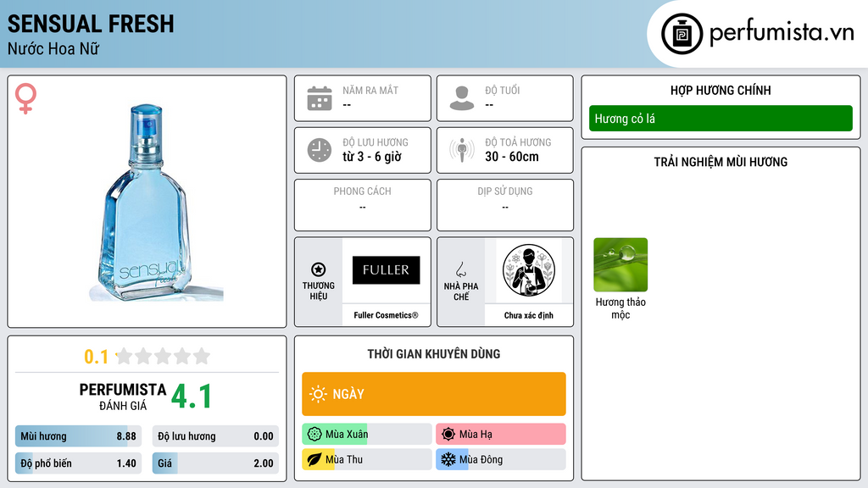
Task: Click the perfumista.vn bottle logo icon
Action: pos(682,34)
